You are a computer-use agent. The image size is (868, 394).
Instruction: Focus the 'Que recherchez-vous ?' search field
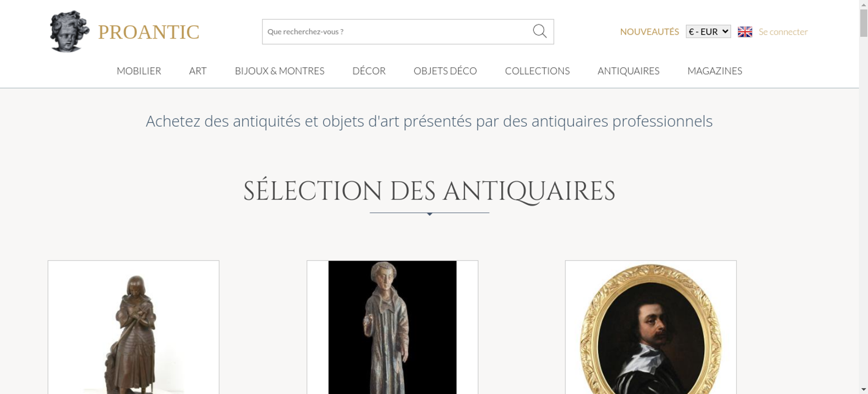coord(397,32)
